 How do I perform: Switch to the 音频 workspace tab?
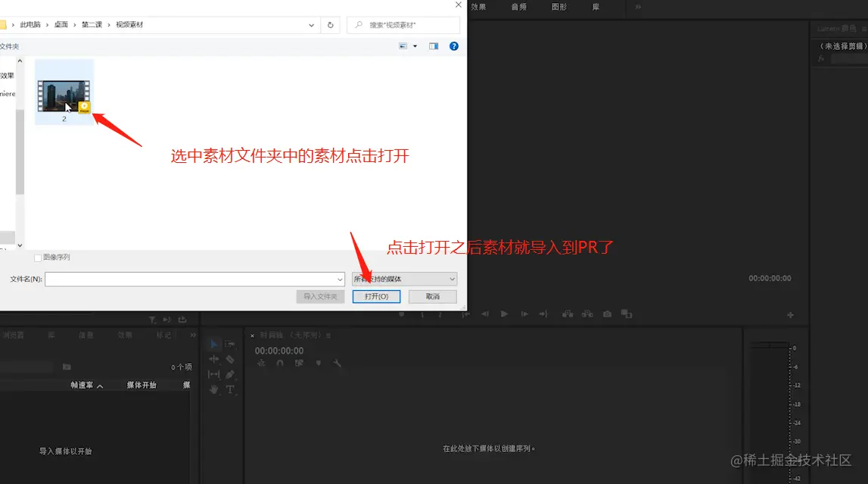coord(518,7)
